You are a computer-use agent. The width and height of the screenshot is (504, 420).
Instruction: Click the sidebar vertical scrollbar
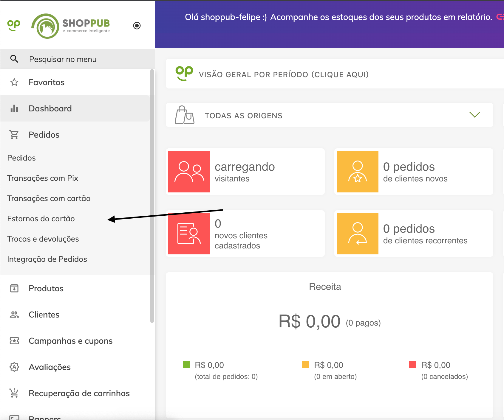(152, 196)
